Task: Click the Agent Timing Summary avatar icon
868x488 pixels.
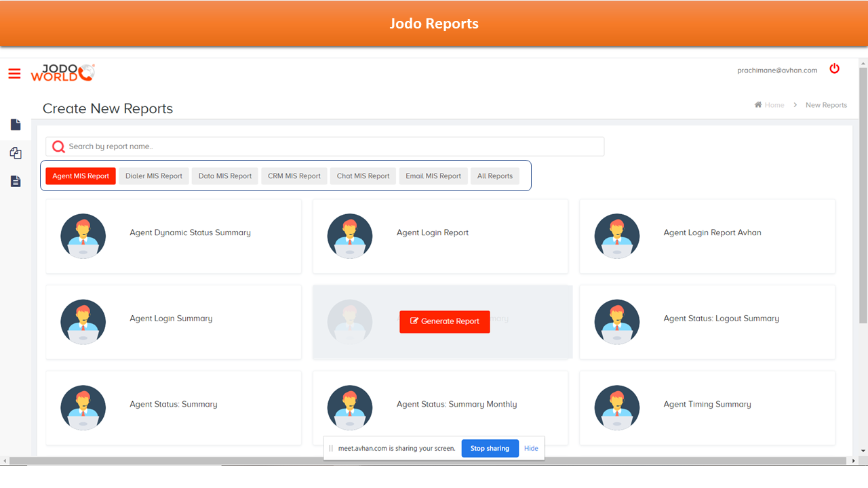Action: [616, 408]
